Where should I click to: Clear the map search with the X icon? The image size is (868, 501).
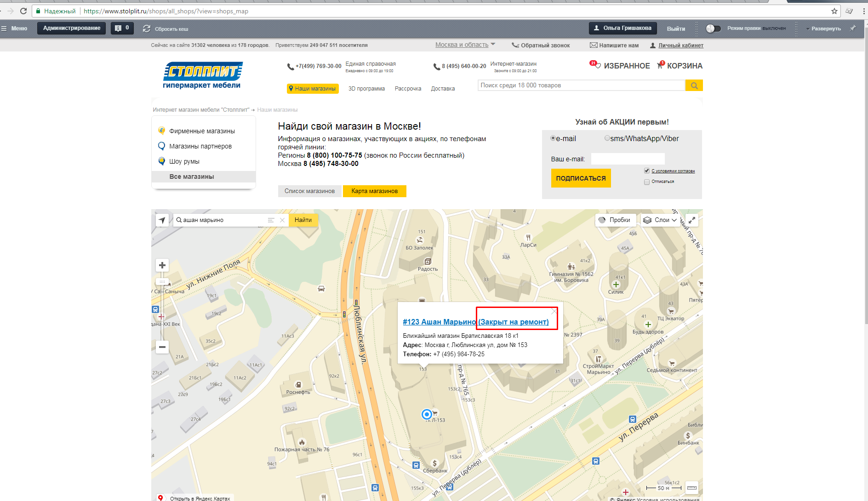coord(282,220)
